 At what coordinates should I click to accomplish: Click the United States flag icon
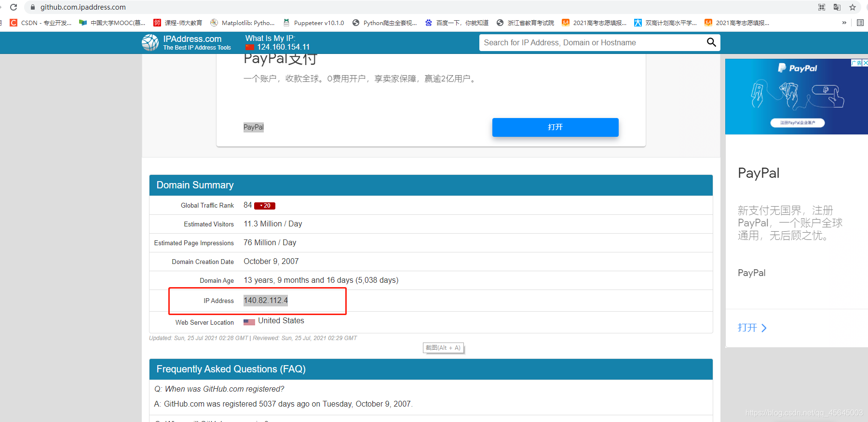pos(249,322)
